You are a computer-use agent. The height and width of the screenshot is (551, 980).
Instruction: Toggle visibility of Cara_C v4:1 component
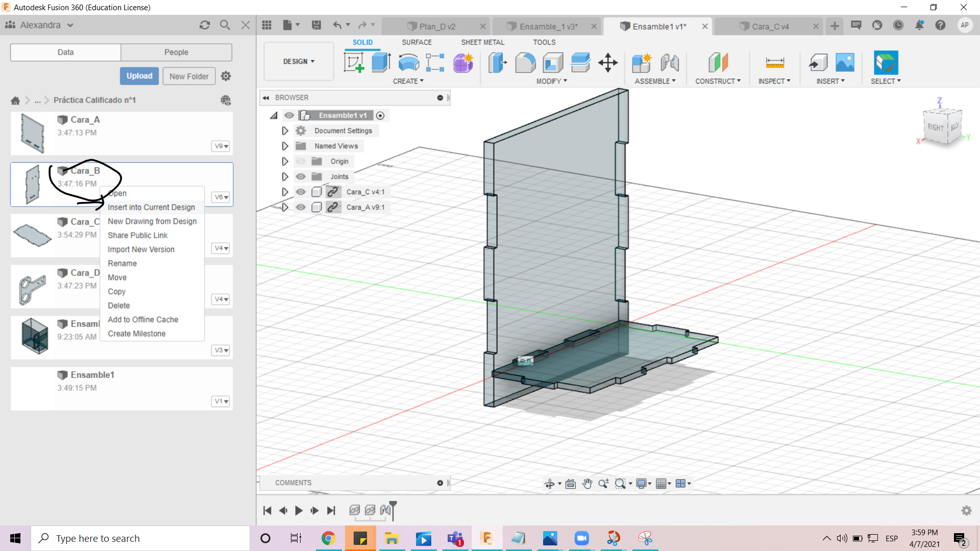[301, 192]
